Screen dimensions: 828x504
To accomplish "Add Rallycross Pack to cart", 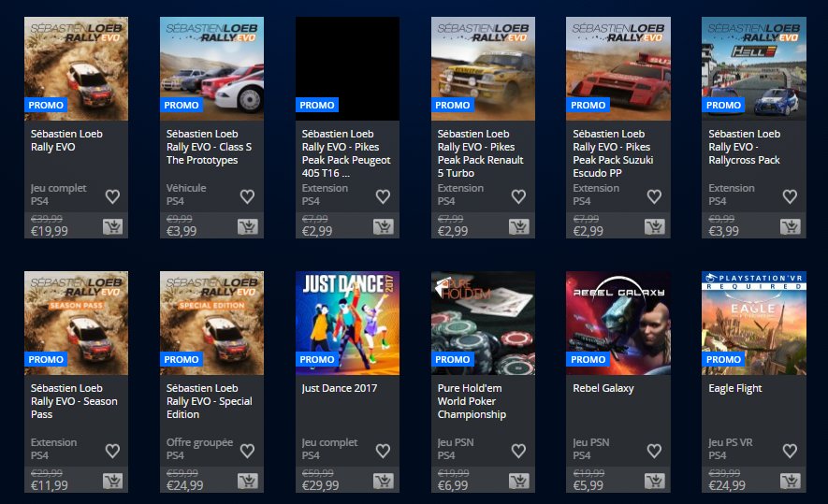I will (x=791, y=227).
